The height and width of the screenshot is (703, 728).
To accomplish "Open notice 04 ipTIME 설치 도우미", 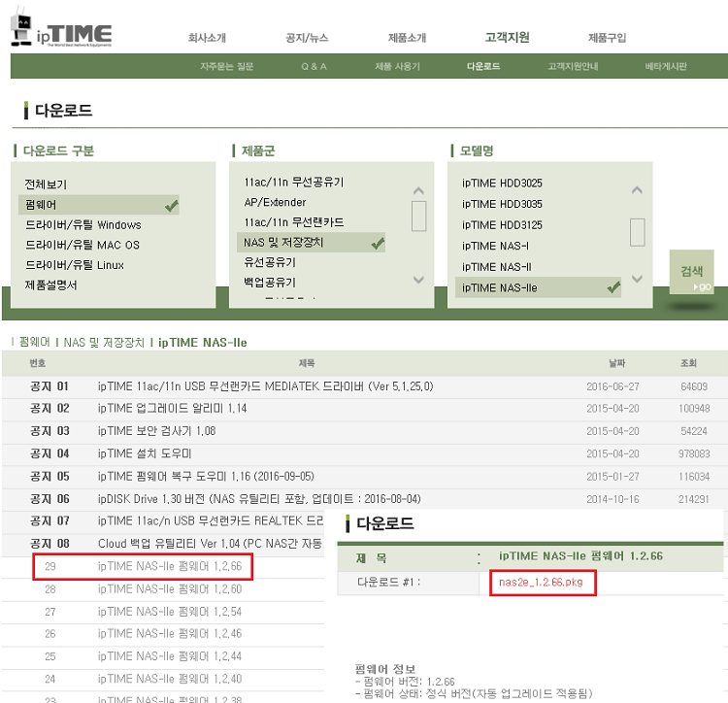I will [145, 453].
